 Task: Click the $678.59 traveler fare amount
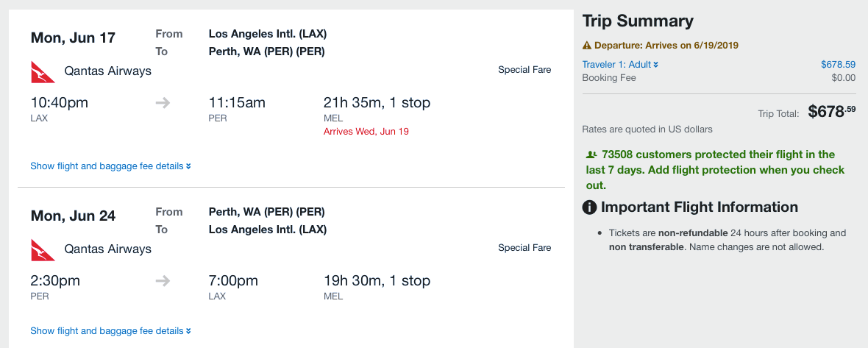tap(838, 65)
